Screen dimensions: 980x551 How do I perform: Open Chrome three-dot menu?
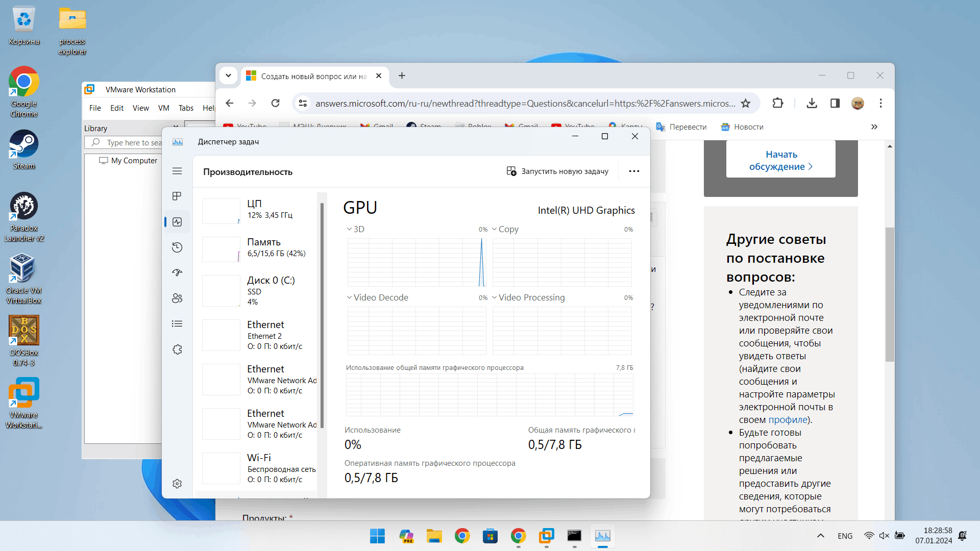coord(880,103)
